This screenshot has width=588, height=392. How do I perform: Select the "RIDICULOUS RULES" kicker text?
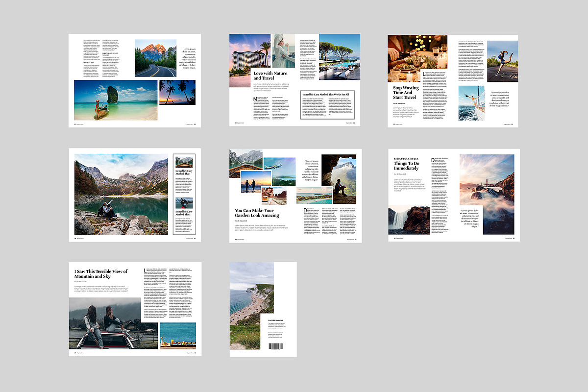pyautogui.click(x=406, y=159)
